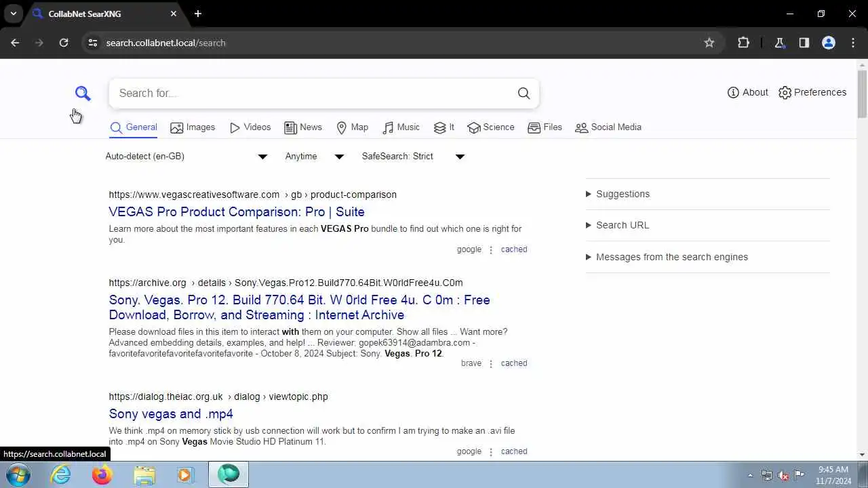Open the Anytime time range dropdown
Image resolution: width=868 pixels, height=488 pixels.
coord(315,157)
